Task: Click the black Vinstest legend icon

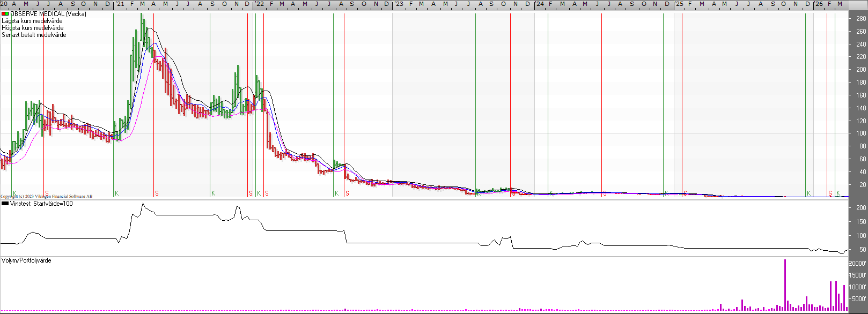Action: pos(5,204)
